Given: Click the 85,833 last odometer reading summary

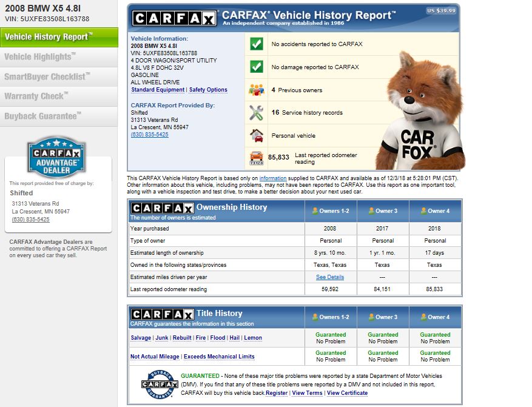Looking at the screenshot, I should coord(278,157).
